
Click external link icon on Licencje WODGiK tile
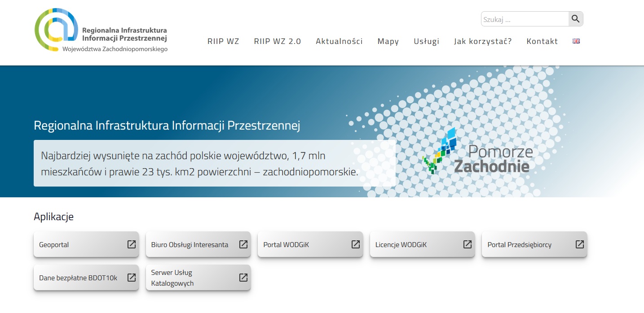pyautogui.click(x=468, y=244)
